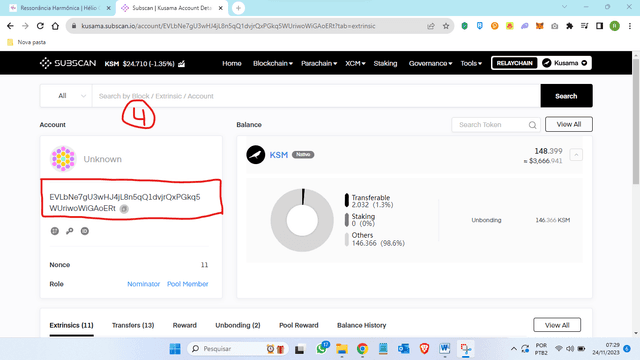Expand the Governance menu
640x360 pixels.
pyautogui.click(x=430, y=63)
